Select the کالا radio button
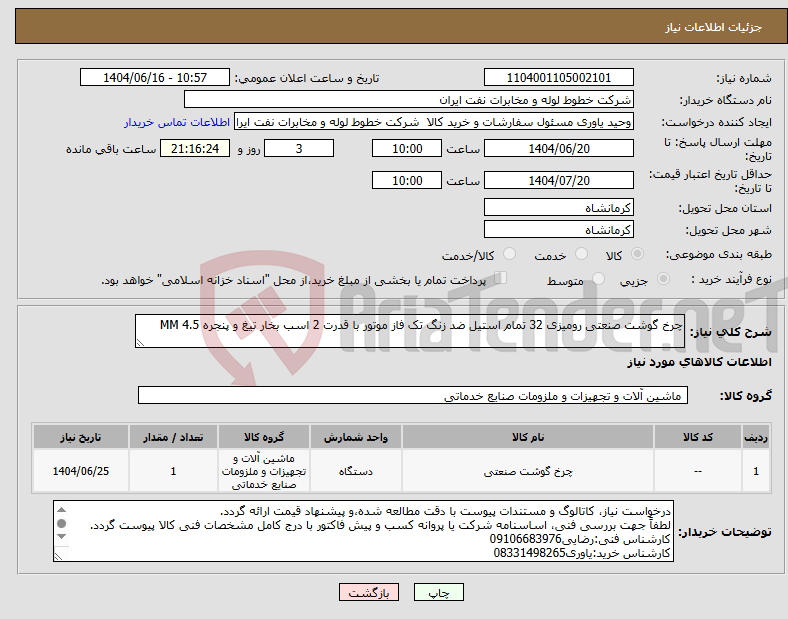Image resolution: width=788 pixels, height=619 pixels. (637, 254)
